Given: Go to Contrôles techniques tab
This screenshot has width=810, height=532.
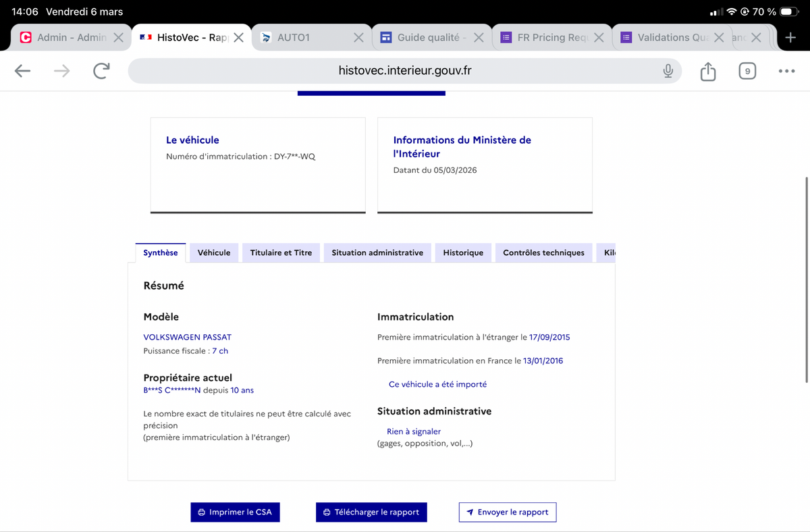Looking at the screenshot, I should coord(543,252).
